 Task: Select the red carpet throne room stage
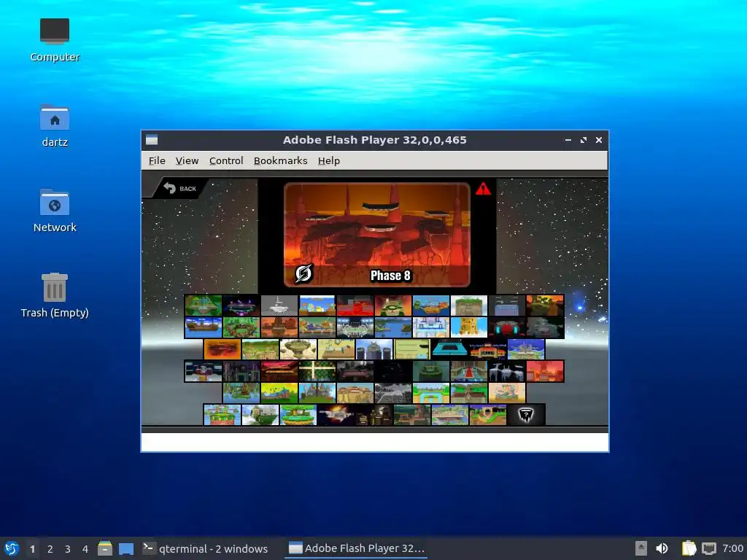pyautogui.click(x=469, y=371)
